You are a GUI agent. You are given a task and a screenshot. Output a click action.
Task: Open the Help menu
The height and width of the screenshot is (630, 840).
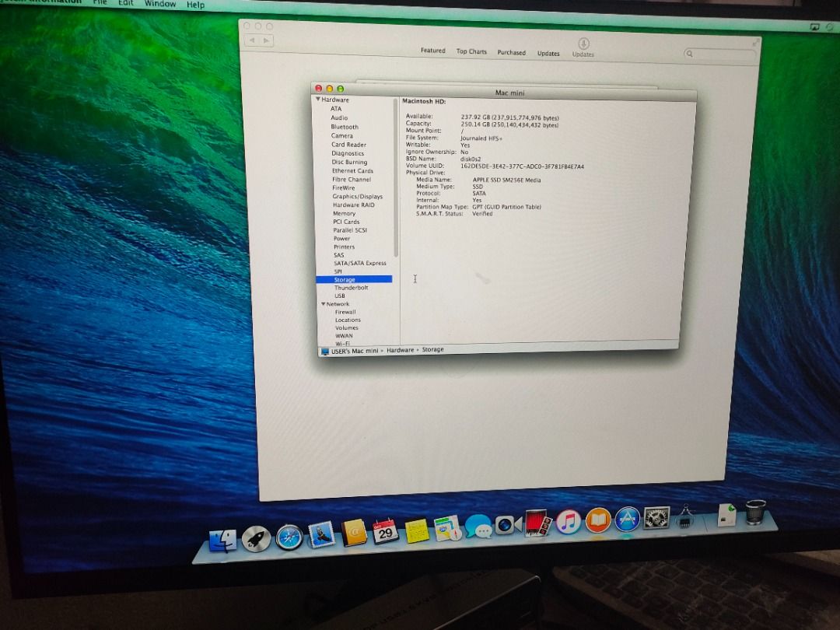point(195,5)
